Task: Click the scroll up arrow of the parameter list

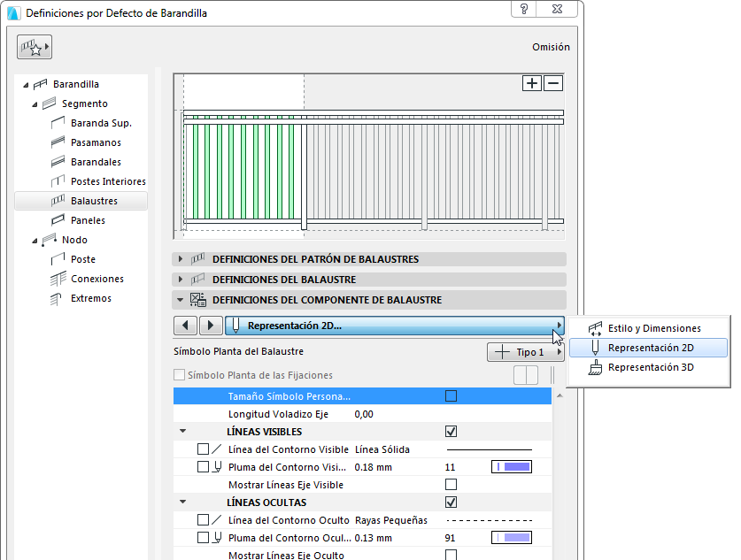Action: [560, 395]
